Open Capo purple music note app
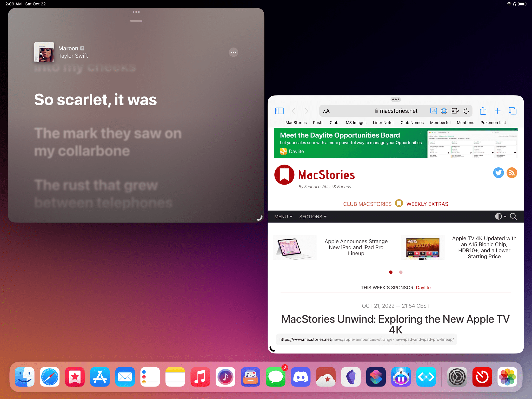 coord(225,377)
